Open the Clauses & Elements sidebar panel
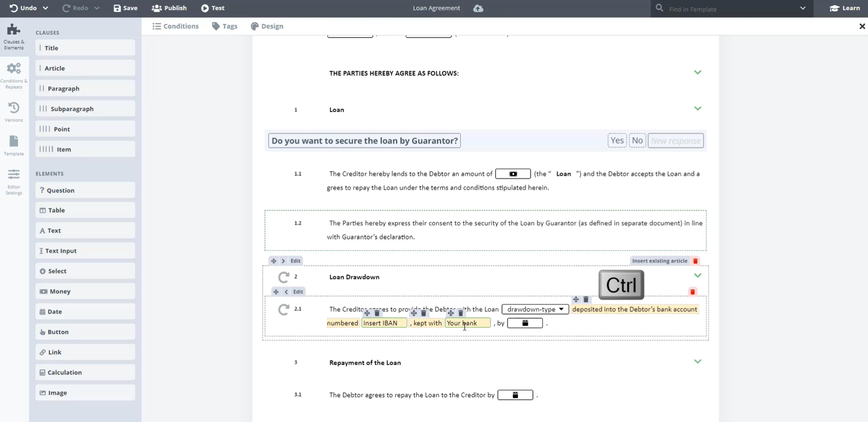 pyautogui.click(x=14, y=36)
